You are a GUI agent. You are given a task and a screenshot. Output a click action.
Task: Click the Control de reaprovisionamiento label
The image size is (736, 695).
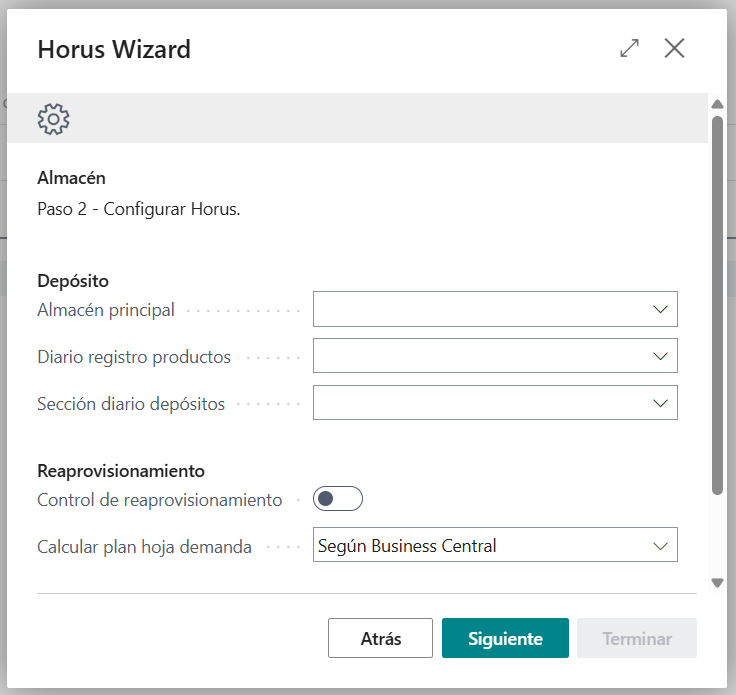(160, 500)
